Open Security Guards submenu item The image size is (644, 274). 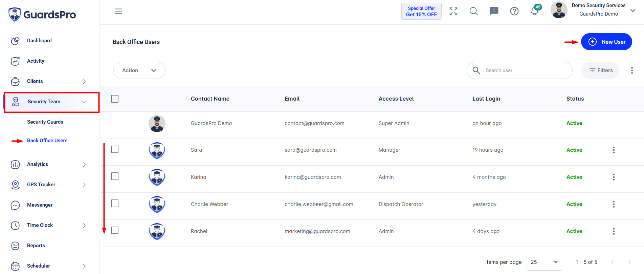45,122
